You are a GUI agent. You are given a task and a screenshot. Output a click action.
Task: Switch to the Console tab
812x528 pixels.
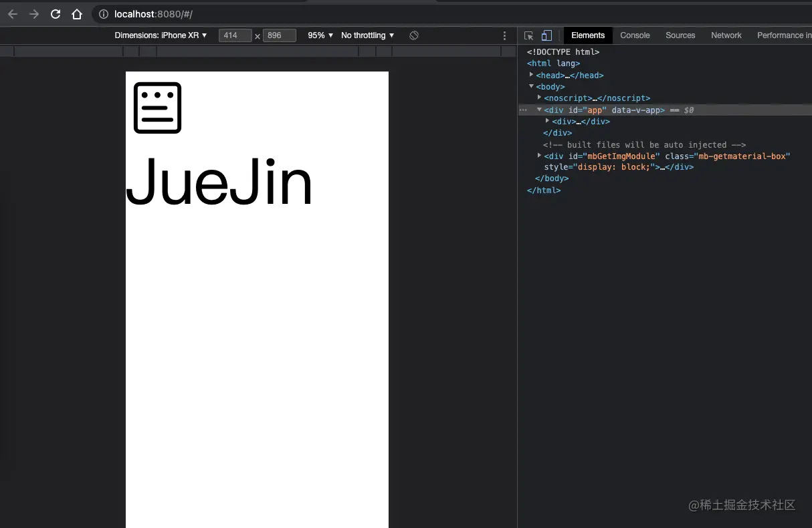pyautogui.click(x=635, y=35)
